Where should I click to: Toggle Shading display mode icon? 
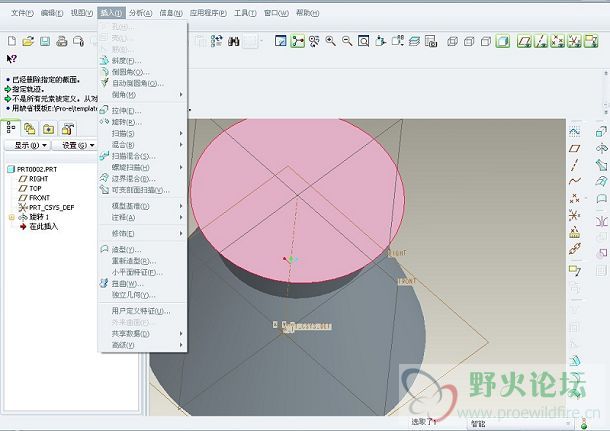503,41
